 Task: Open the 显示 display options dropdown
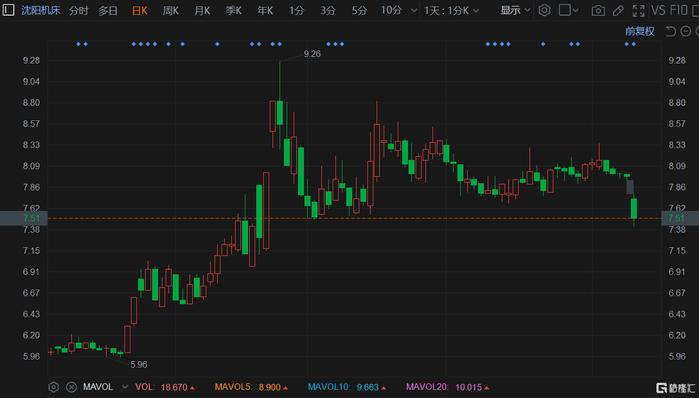pyautogui.click(x=515, y=10)
